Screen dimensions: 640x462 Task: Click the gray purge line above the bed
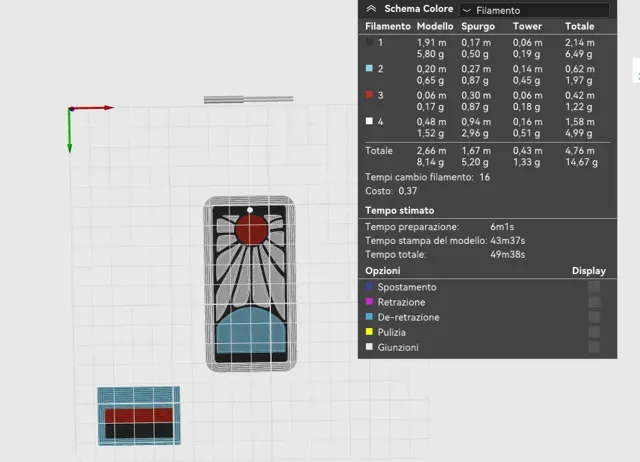click(248, 99)
